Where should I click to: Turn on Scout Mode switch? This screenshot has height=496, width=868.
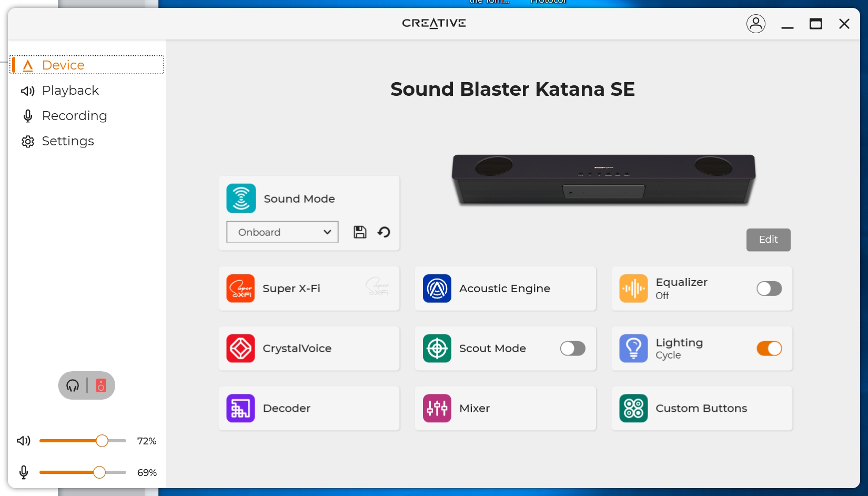click(x=572, y=349)
